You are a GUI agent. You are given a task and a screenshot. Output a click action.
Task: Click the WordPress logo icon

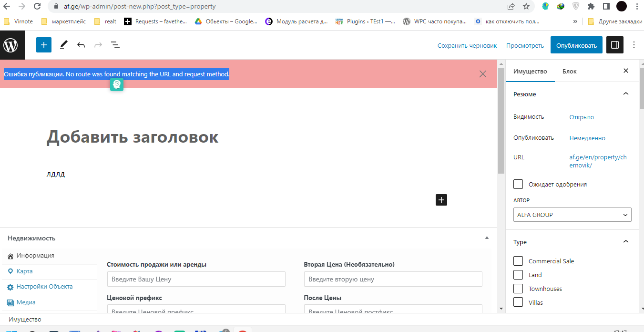tap(10, 45)
